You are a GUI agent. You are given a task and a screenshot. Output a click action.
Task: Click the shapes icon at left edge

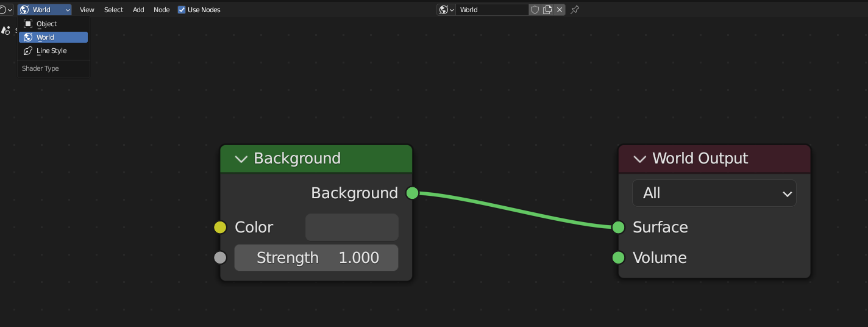5,30
